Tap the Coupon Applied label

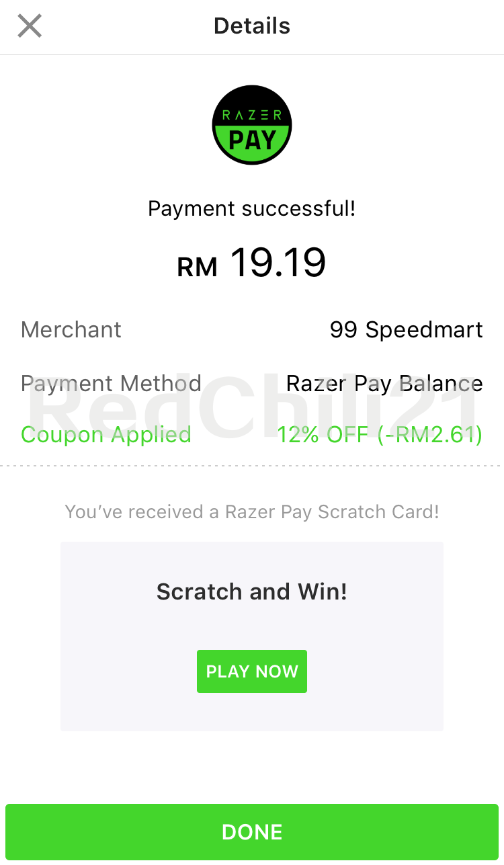pyautogui.click(x=106, y=435)
